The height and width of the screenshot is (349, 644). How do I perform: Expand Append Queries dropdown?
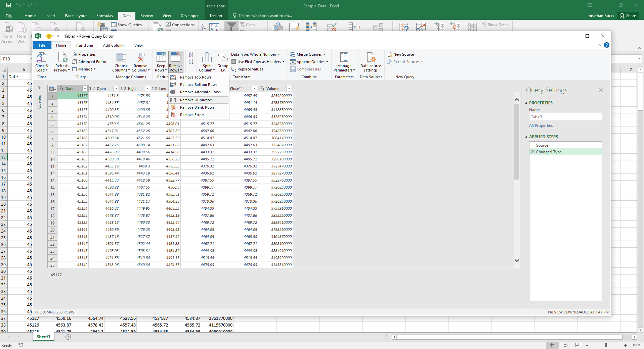pyautogui.click(x=327, y=62)
